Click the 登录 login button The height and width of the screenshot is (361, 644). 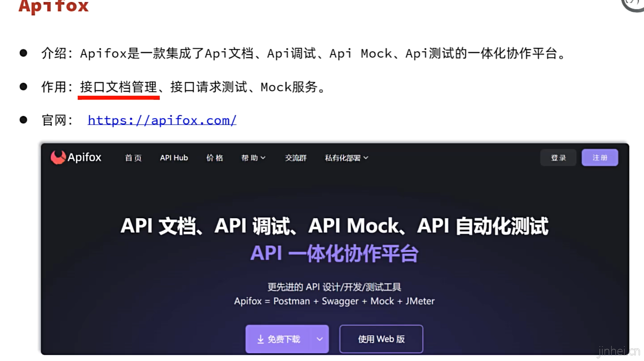pos(558,158)
